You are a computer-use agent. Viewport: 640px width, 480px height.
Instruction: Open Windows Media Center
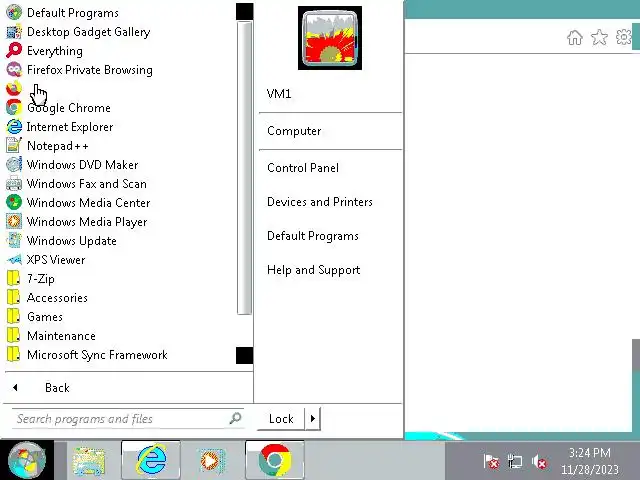(x=78, y=202)
